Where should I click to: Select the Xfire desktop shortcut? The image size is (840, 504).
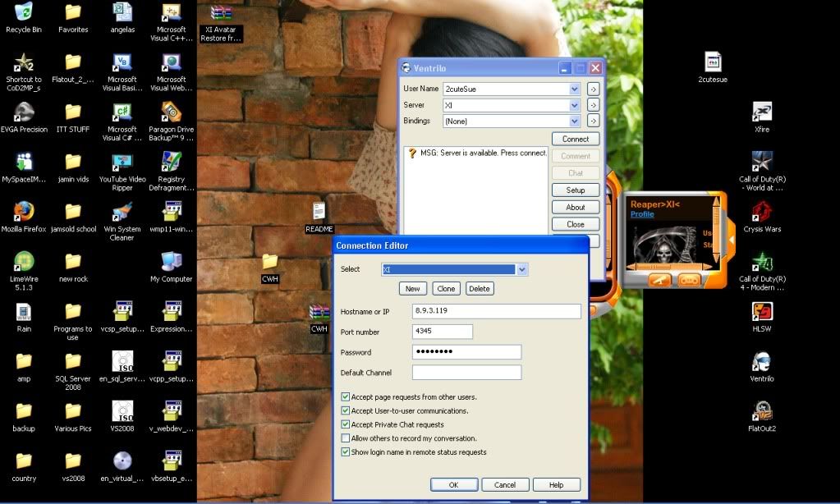pyautogui.click(x=762, y=117)
